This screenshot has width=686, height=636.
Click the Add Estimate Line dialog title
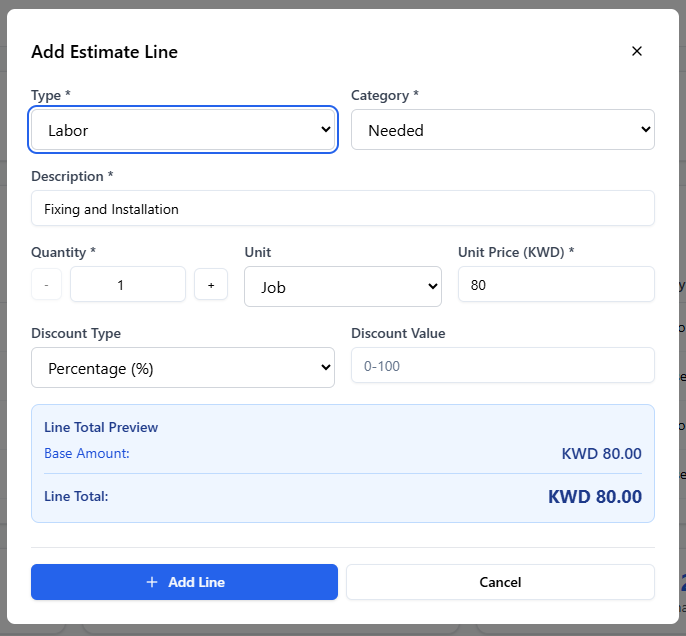104,52
